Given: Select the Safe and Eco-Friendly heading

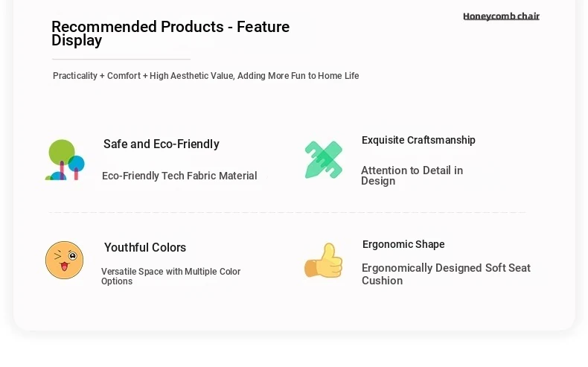Looking at the screenshot, I should pyautogui.click(x=161, y=144).
